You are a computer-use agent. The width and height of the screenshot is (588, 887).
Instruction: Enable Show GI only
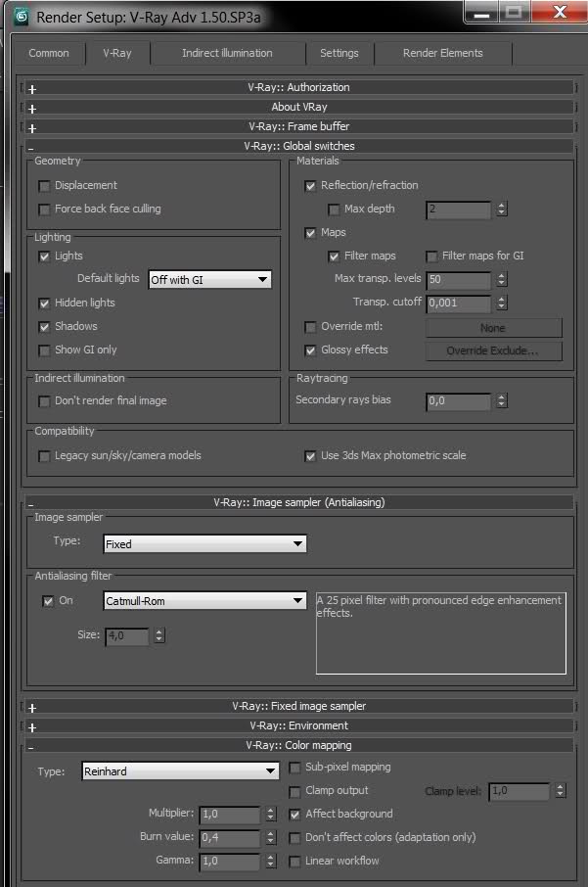(x=44, y=350)
